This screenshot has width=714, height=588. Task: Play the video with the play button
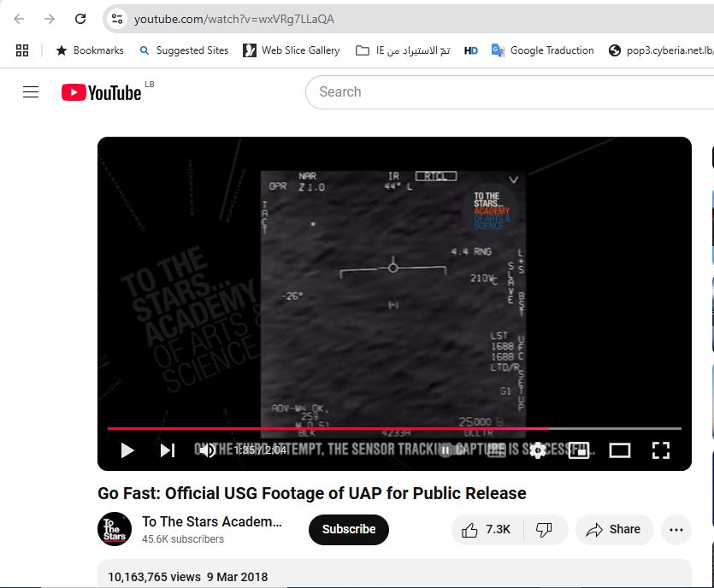tap(127, 450)
